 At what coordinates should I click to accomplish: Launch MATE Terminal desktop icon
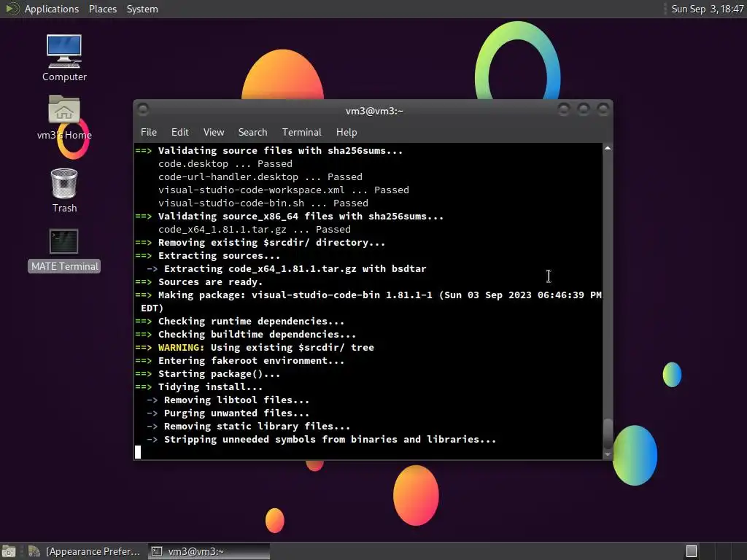pos(64,251)
